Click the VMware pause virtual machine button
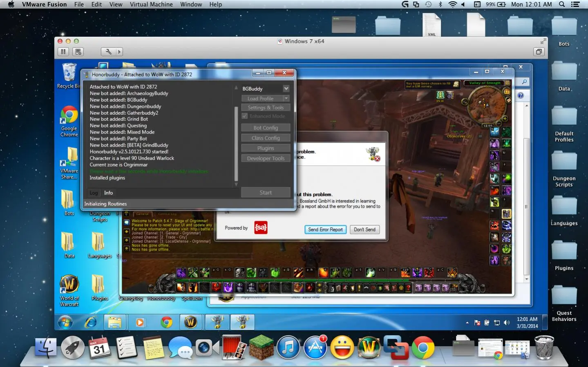The image size is (588, 367). (63, 52)
